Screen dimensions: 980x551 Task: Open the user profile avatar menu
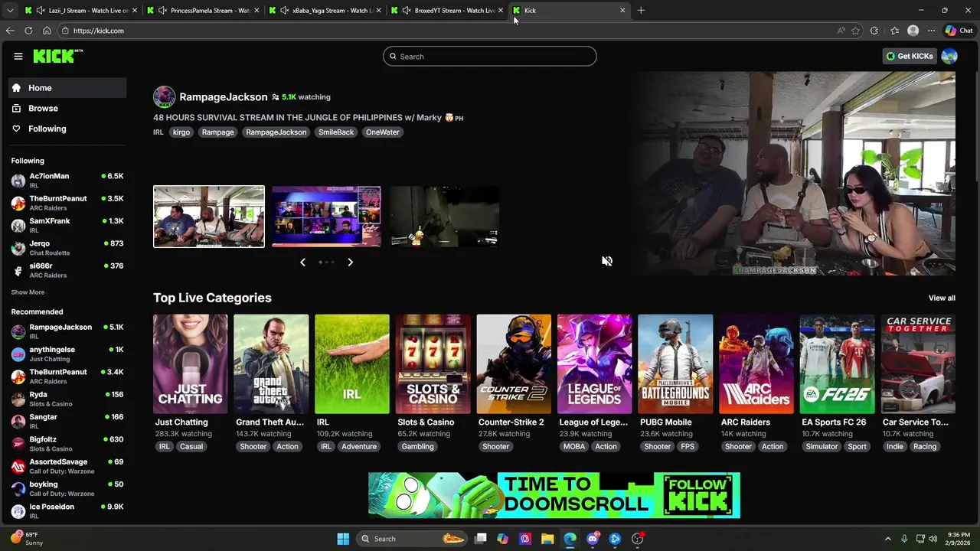click(x=949, y=56)
